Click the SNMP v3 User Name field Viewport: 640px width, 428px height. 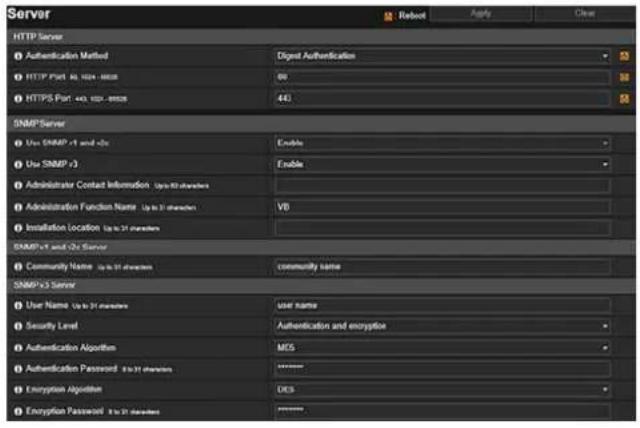pyautogui.click(x=442, y=306)
